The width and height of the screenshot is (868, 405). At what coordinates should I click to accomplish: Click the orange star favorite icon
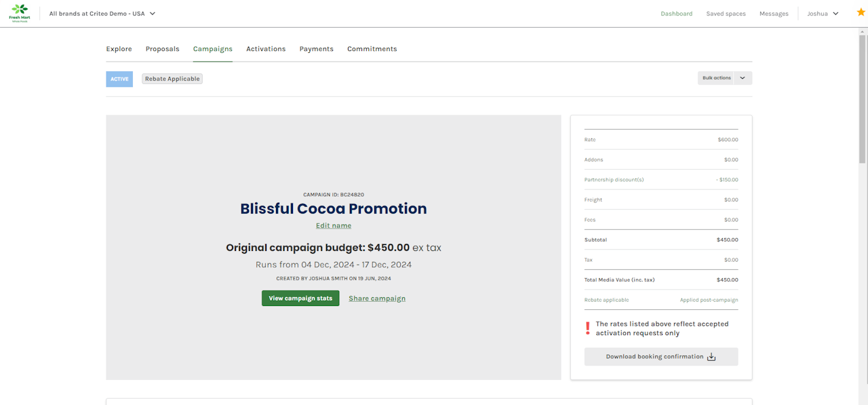[x=861, y=13]
